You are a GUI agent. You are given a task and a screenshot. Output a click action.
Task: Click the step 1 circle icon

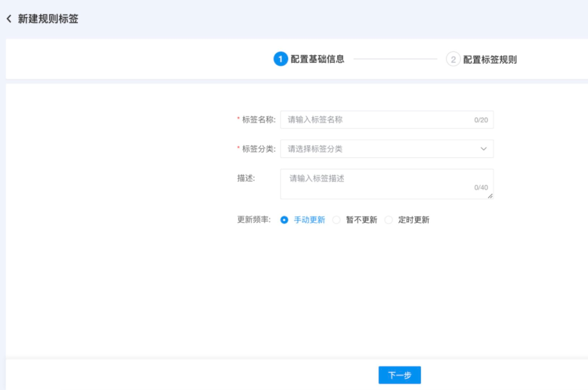[280, 59]
